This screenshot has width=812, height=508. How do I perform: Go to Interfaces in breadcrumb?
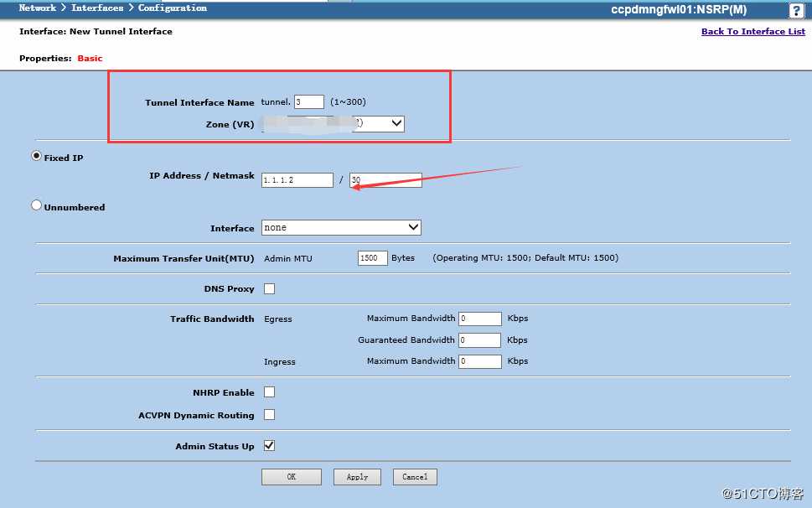97,8
